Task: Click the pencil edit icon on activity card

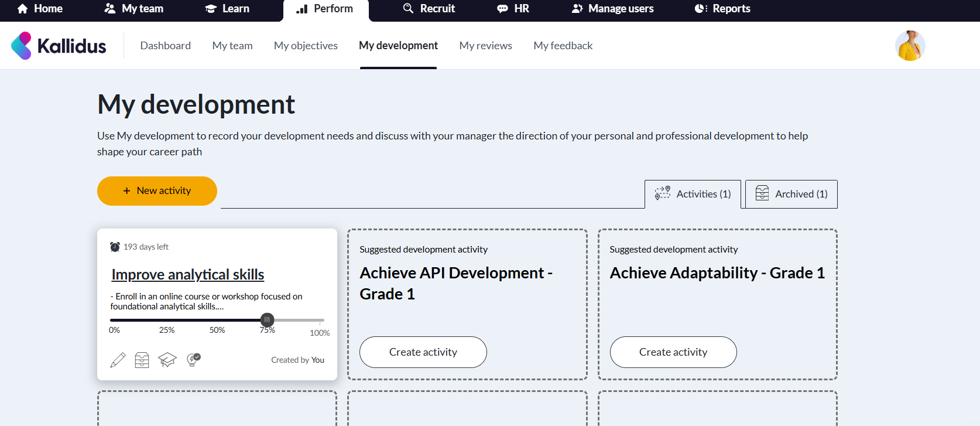Action: (x=118, y=360)
